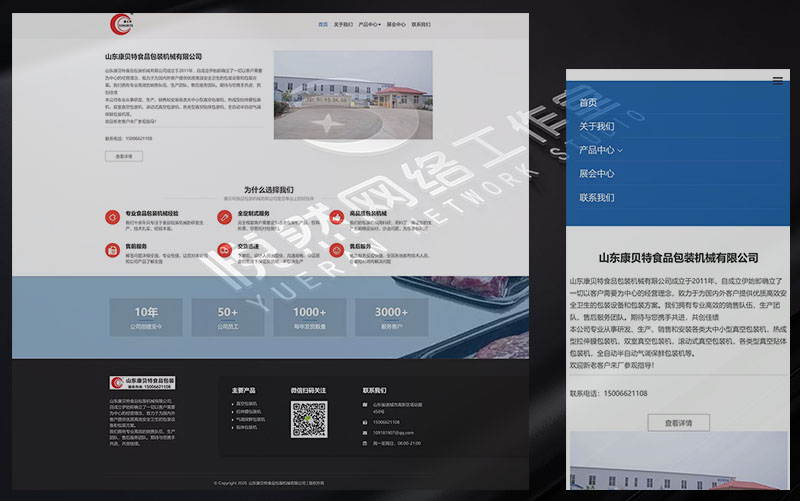Click the red pencil icon beside 全定制式服务
800x501 pixels.
pos(224,217)
